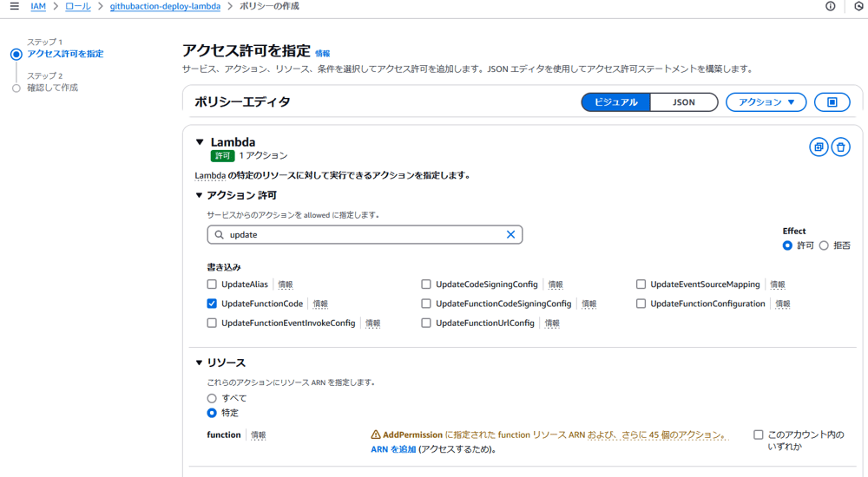
Task: Click the ポリシーの作成 breadcrumb text
Action: (269, 6)
